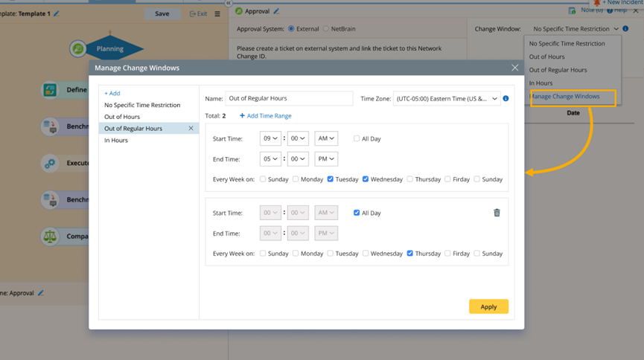Delete the second time range with trash icon
The image size is (644, 360).
pyautogui.click(x=497, y=213)
